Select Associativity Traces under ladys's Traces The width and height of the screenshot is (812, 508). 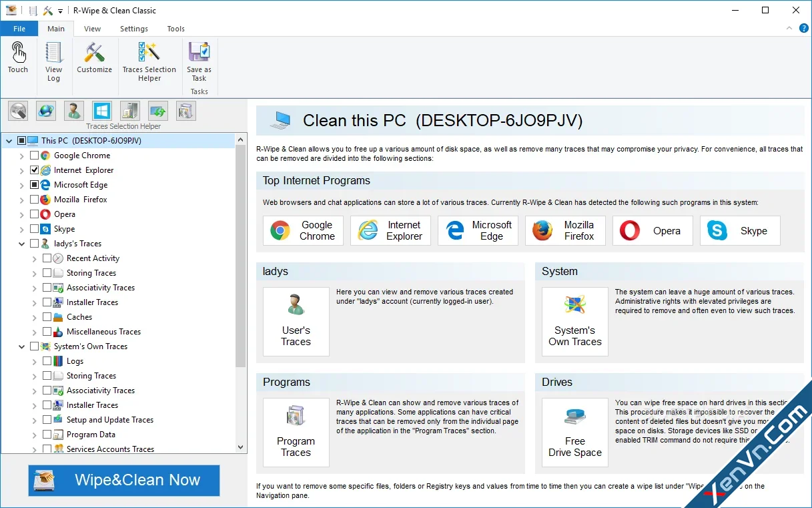pyautogui.click(x=101, y=288)
